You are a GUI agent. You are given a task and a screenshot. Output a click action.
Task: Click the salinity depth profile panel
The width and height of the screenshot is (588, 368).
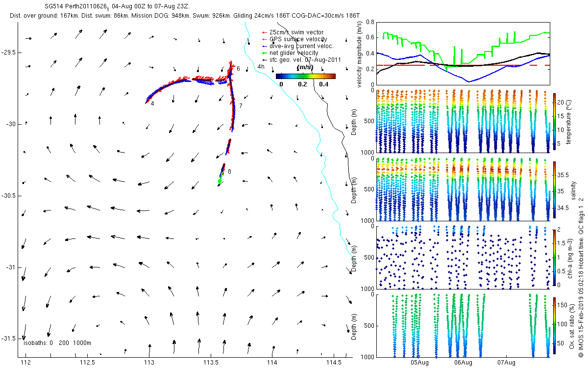click(x=463, y=189)
